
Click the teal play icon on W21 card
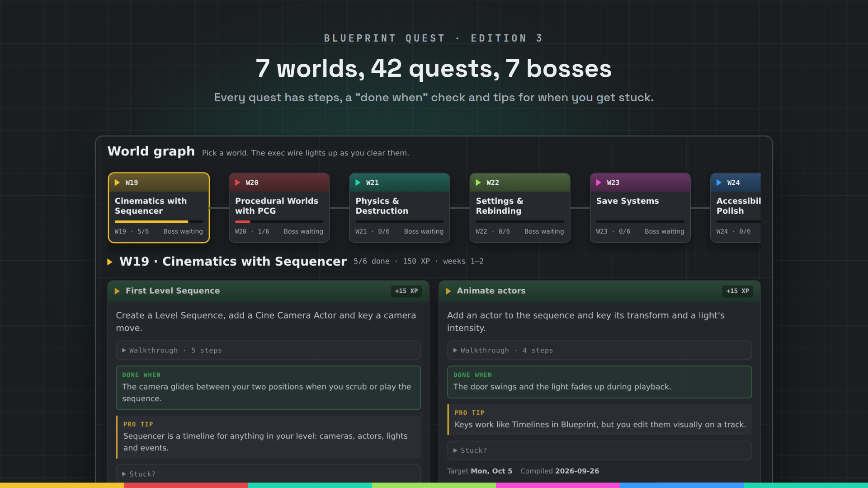coord(358,183)
